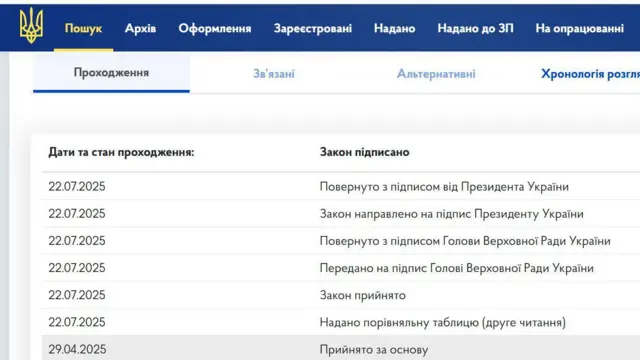Open the Хронологія розгляду tab
The height and width of the screenshot is (360, 640).
pos(590,74)
